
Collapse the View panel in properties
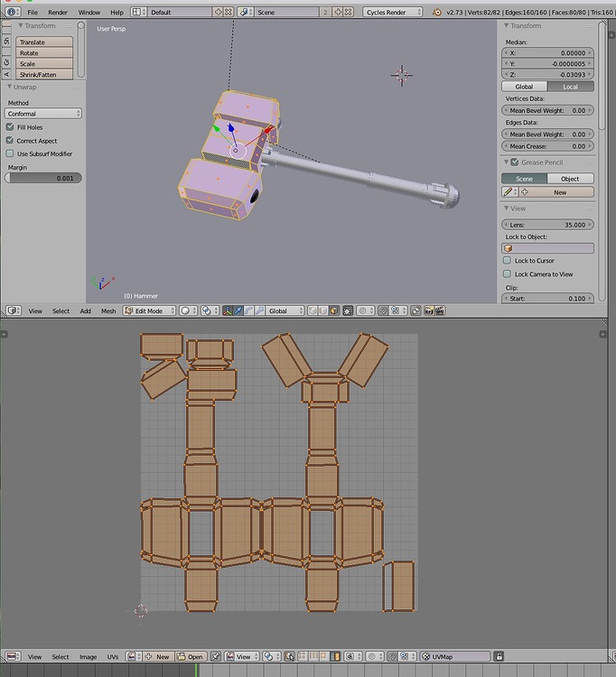[507, 209]
